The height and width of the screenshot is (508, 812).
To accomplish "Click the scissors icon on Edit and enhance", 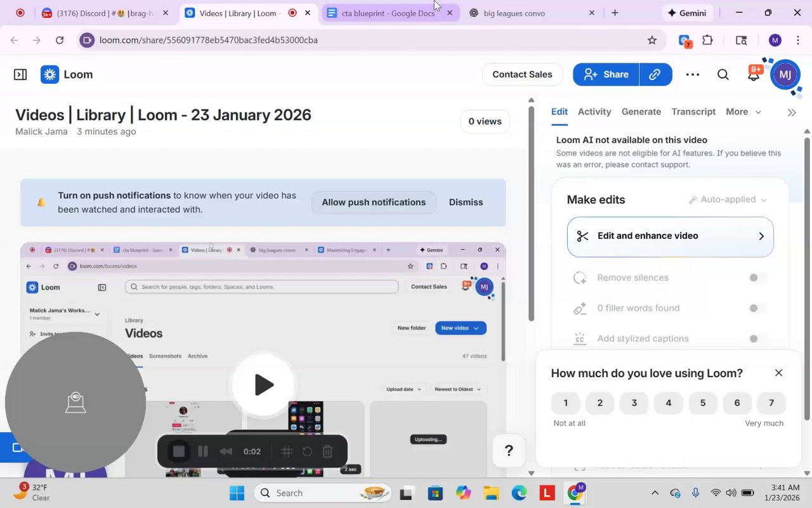I will pos(582,236).
